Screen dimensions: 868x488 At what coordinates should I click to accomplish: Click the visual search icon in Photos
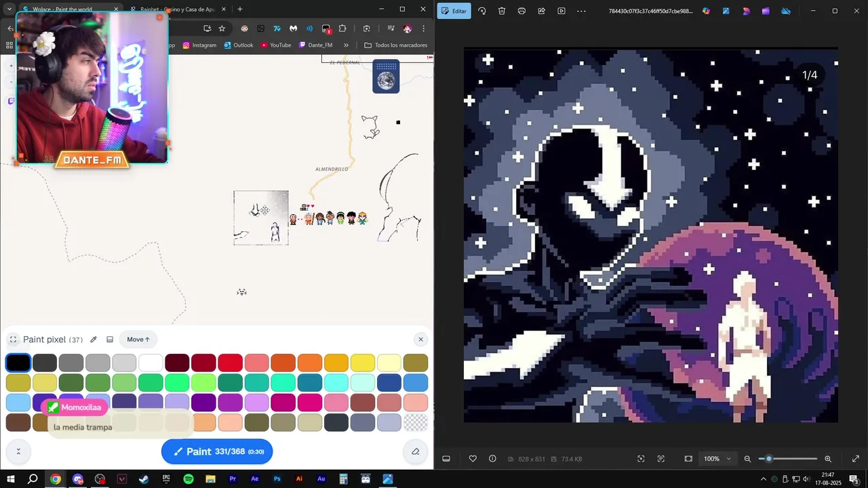coord(641,459)
